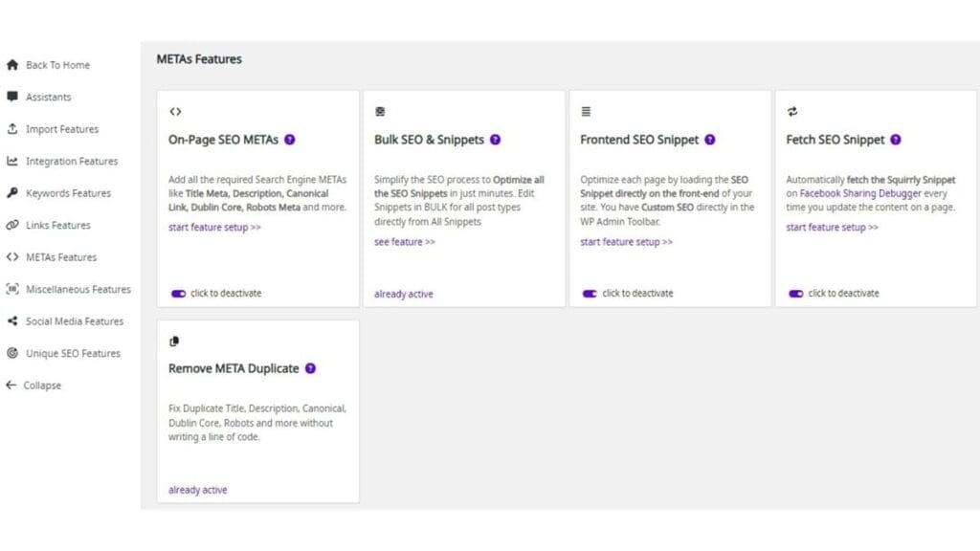Click the Frontend SEO Snippet list icon

click(585, 110)
